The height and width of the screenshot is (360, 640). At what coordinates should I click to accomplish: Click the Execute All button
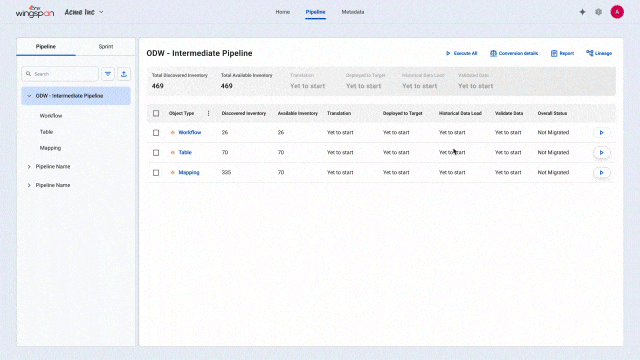[461, 53]
